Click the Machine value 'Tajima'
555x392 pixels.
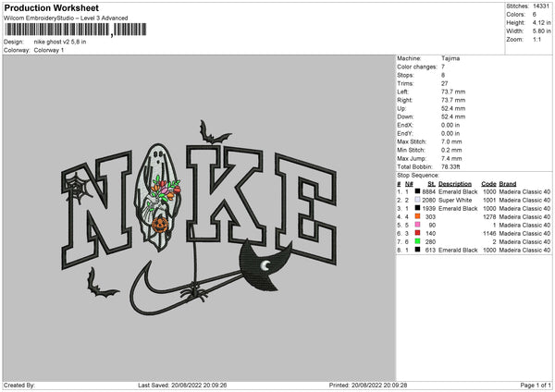tap(450, 58)
